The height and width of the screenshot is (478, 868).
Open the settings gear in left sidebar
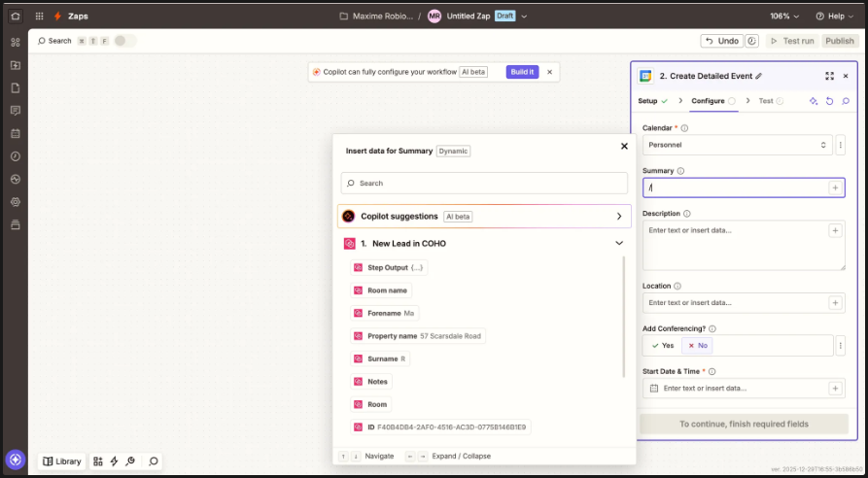[15, 202]
